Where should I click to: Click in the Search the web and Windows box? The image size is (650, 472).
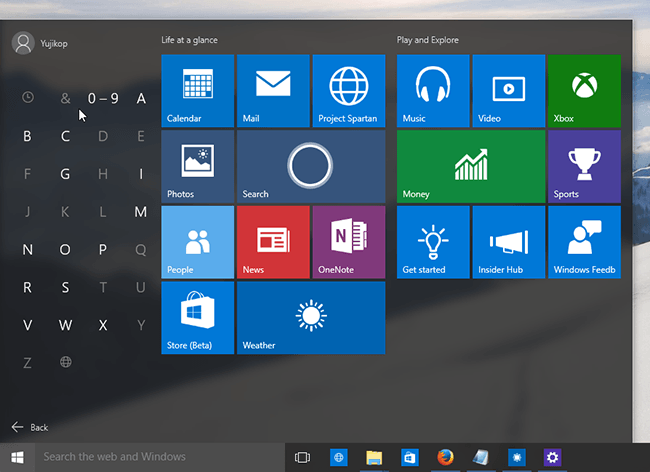click(160, 457)
